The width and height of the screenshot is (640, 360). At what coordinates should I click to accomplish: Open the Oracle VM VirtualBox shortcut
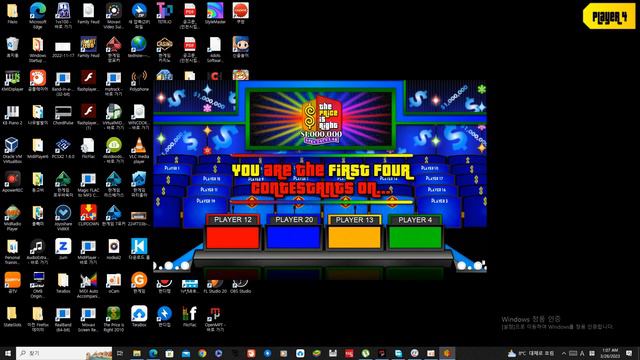[12, 150]
